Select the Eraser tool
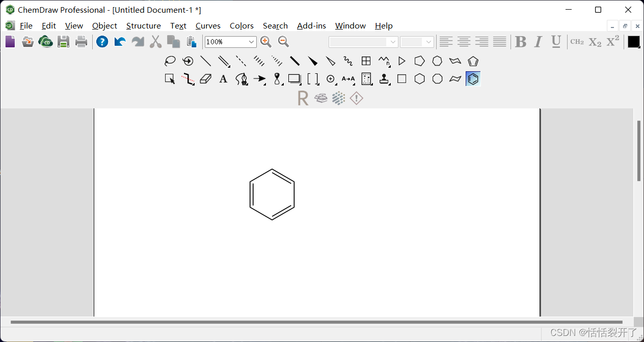644x342 pixels. 205,78
